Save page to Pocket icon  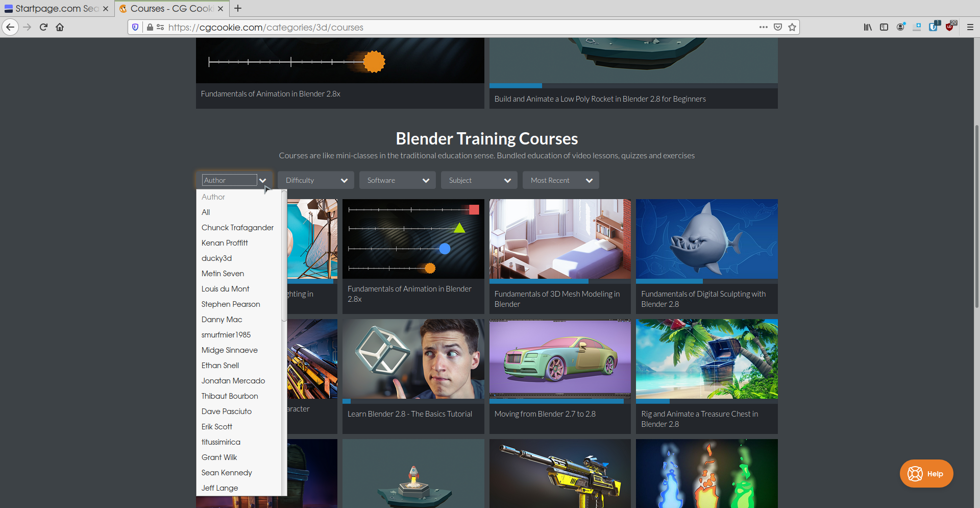(x=777, y=27)
